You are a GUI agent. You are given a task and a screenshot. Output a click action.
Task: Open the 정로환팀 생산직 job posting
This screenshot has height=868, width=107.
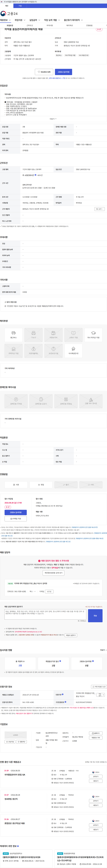pos(11,799)
